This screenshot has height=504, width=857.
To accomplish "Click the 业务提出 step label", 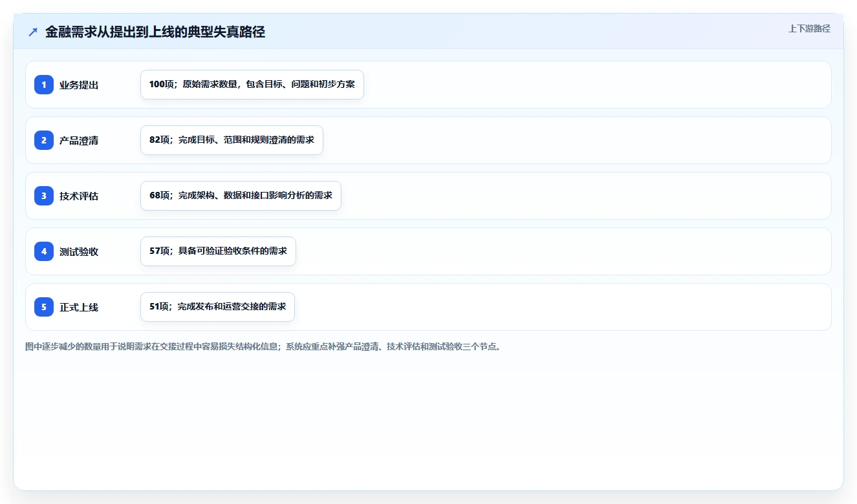I will [79, 85].
